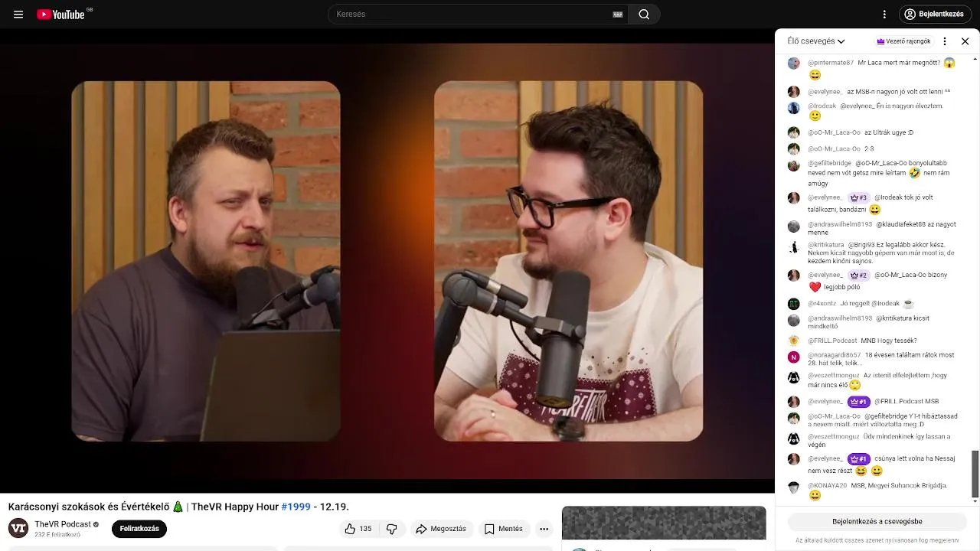Click @FRILL.Podcast avatar in chat

click(x=794, y=341)
